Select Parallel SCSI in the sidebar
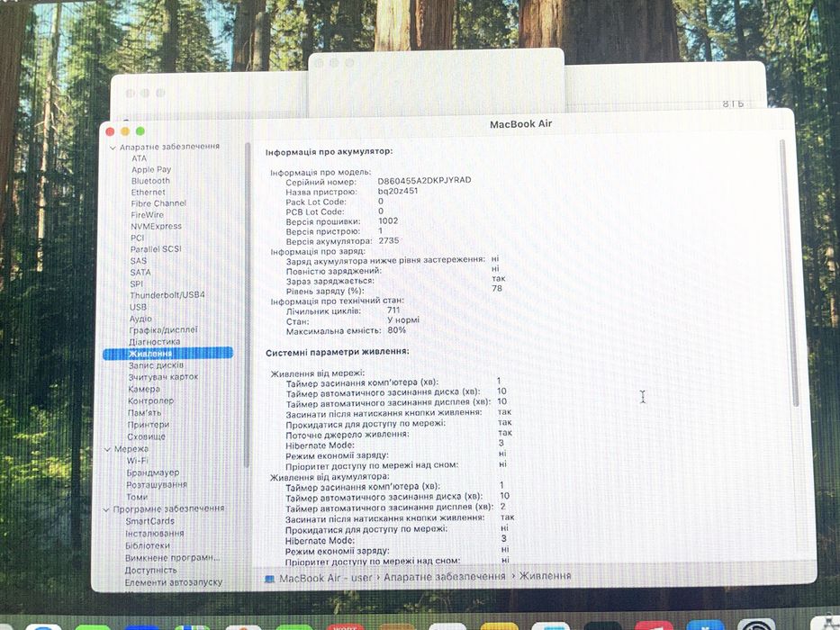Image resolution: width=840 pixels, height=630 pixels. tap(156, 249)
